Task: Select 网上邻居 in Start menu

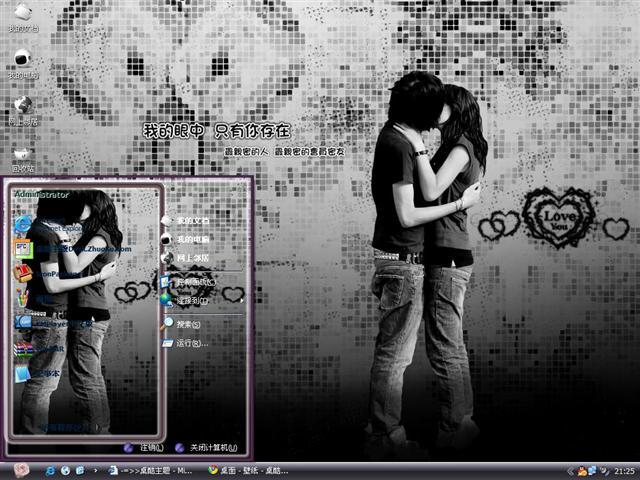Action: [x=190, y=259]
